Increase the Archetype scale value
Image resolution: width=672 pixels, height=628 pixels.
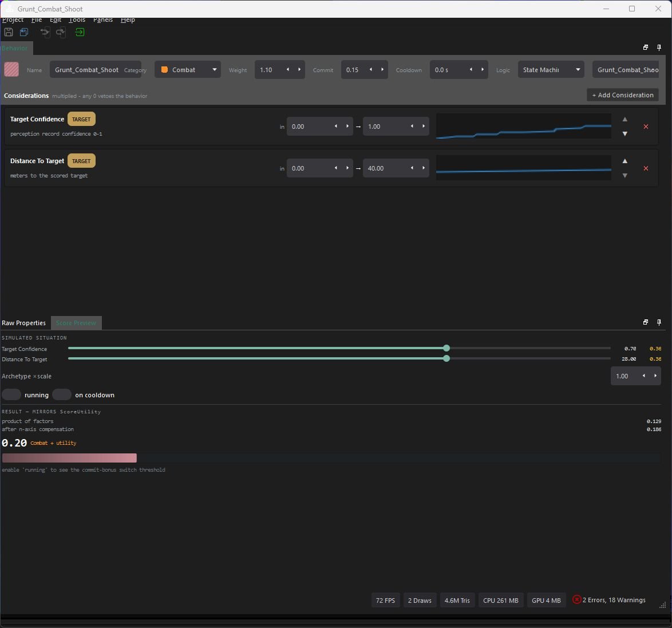(x=655, y=376)
